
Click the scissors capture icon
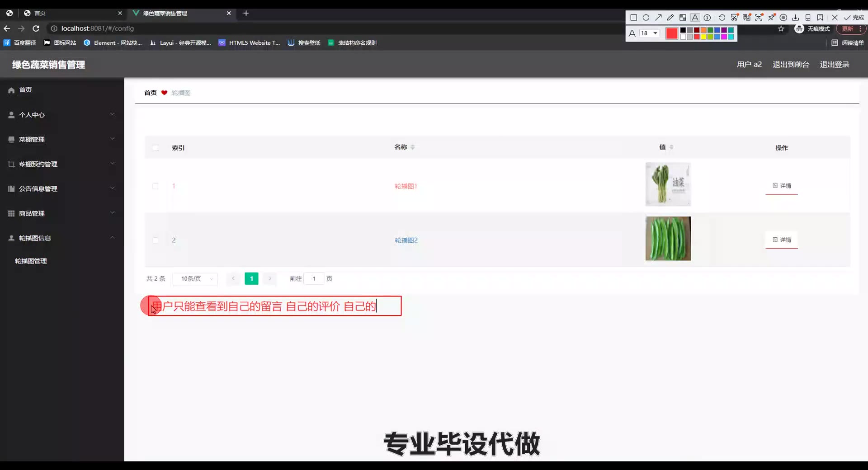735,18
